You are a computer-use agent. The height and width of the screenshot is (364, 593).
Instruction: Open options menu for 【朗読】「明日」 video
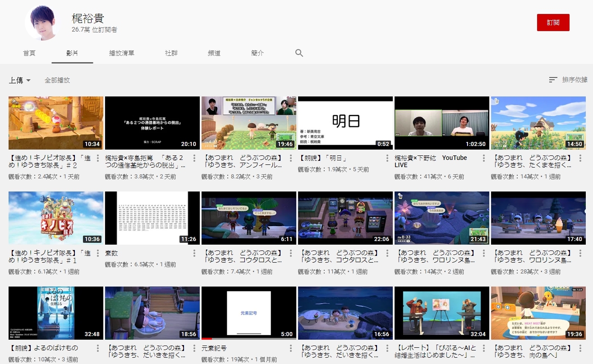click(x=387, y=158)
